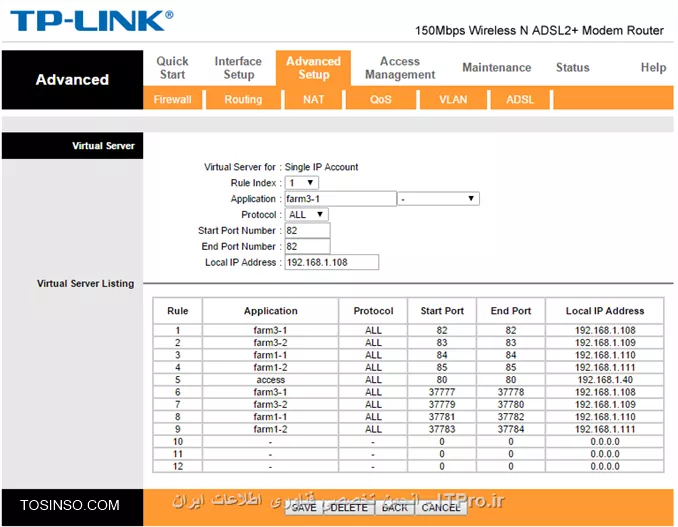Click the Local IP Address column header
Image resolution: width=678 pixels, height=527 pixels.
[x=605, y=311]
